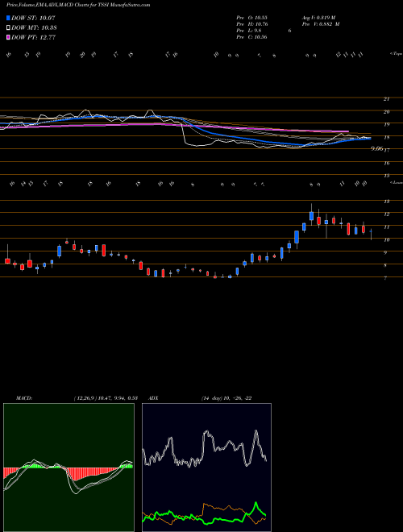Click the 'Pre O: 10.55' value

click(x=252, y=18)
